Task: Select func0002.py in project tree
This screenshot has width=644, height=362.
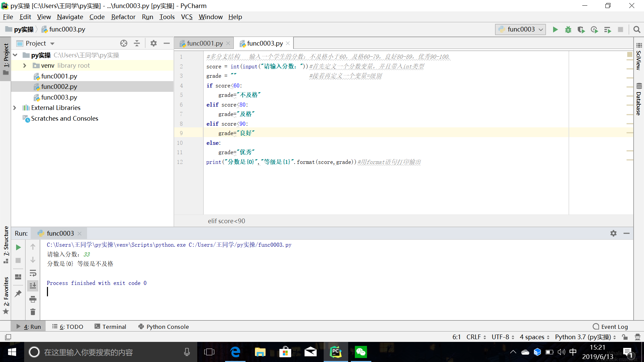Action: point(59,86)
